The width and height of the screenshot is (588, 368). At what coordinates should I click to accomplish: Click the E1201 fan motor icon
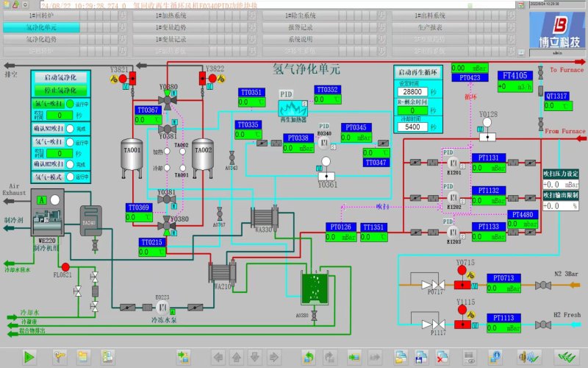(453, 163)
